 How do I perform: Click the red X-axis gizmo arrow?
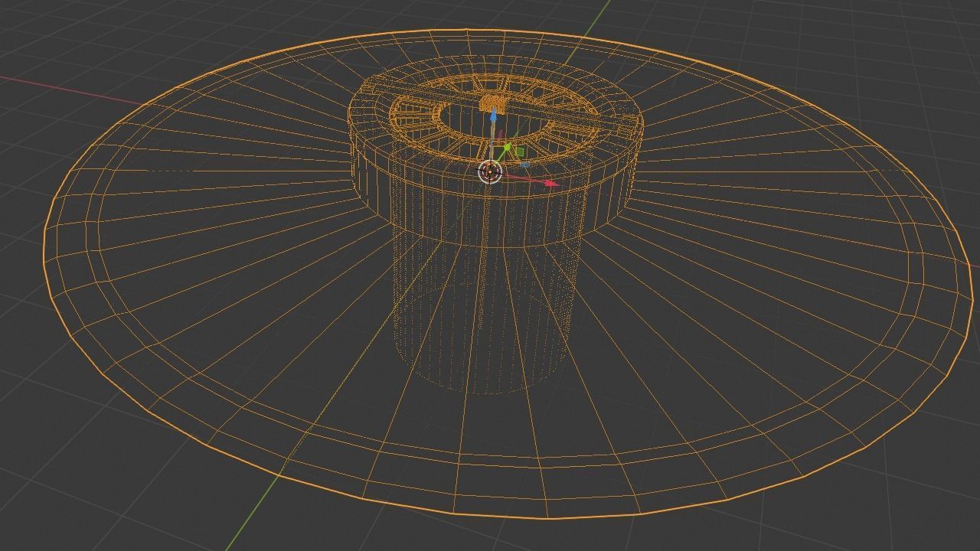click(x=550, y=184)
